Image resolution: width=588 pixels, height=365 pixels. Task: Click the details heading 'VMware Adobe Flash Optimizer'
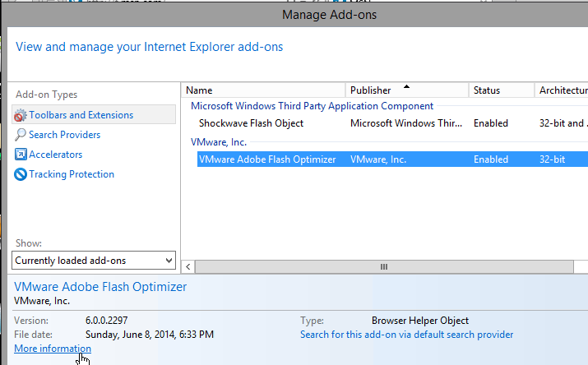(x=100, y=287)
